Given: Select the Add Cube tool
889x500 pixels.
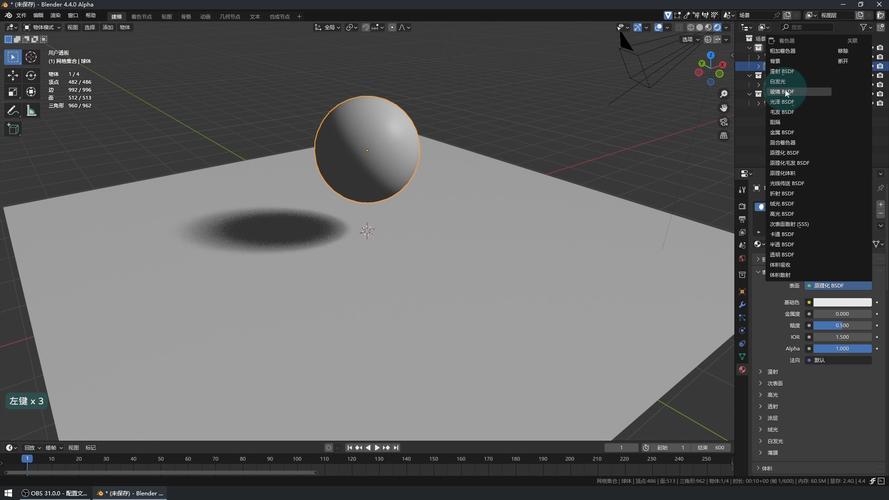Looking at the screenshot, I should click(x=13, y=129).
